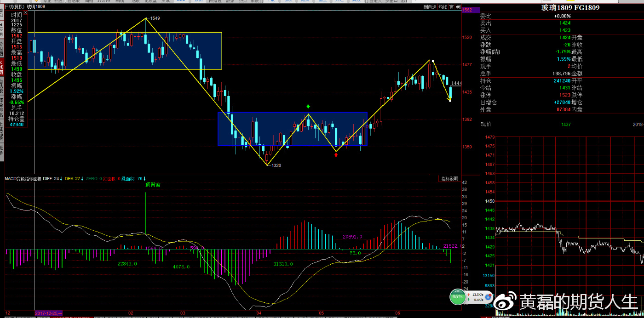This screenshot has width=644, height=318.
Task: Click the 振幅 value 1.59%
Action: [x=563, y=59]
